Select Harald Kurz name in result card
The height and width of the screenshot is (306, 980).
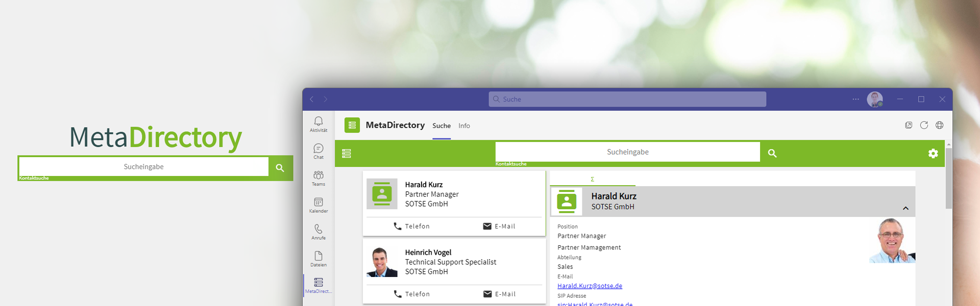coord(424,185)
